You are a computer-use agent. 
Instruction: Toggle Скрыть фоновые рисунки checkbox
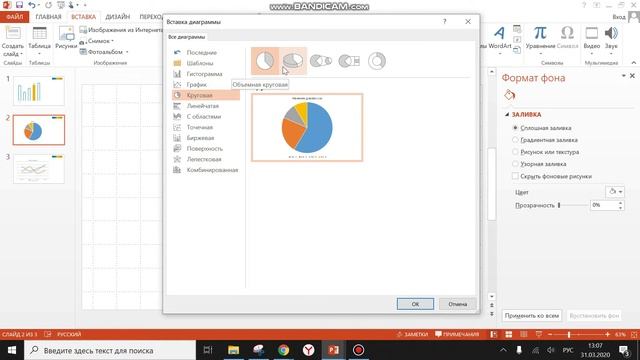[515, 176]
